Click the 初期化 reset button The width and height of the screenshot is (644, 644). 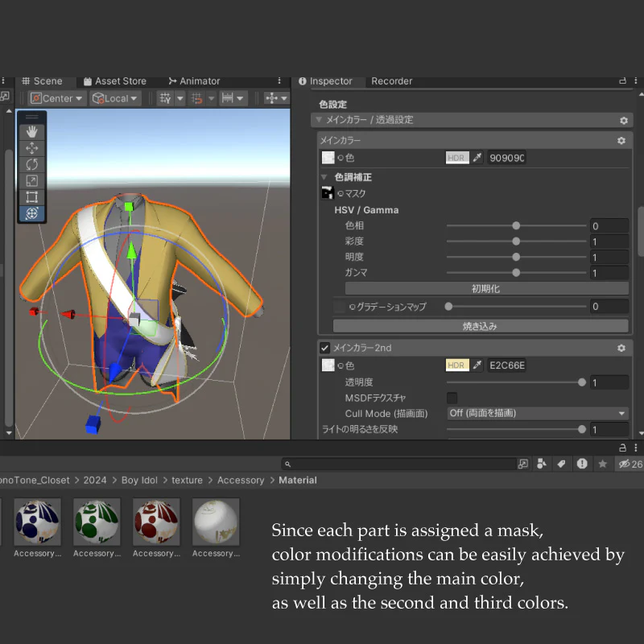486,288
